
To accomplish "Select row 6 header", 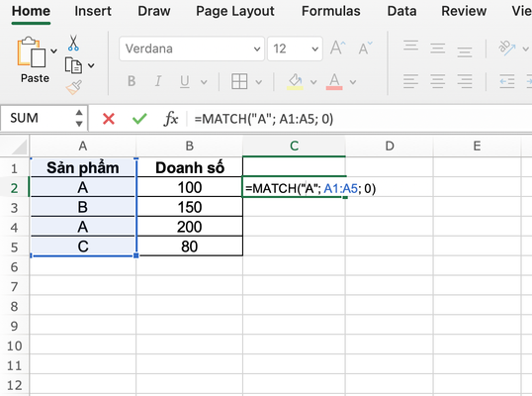I will (x=14, y=267).
